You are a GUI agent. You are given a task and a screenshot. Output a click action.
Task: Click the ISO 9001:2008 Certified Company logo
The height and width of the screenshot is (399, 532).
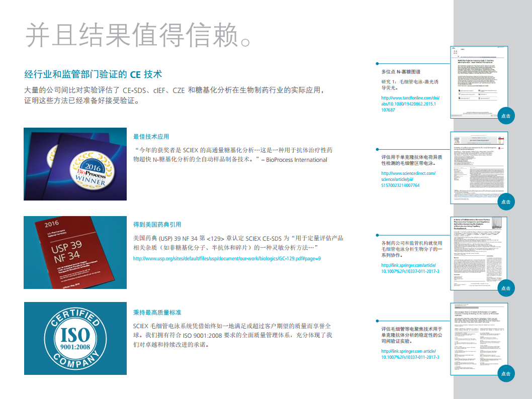coord(75,338)
